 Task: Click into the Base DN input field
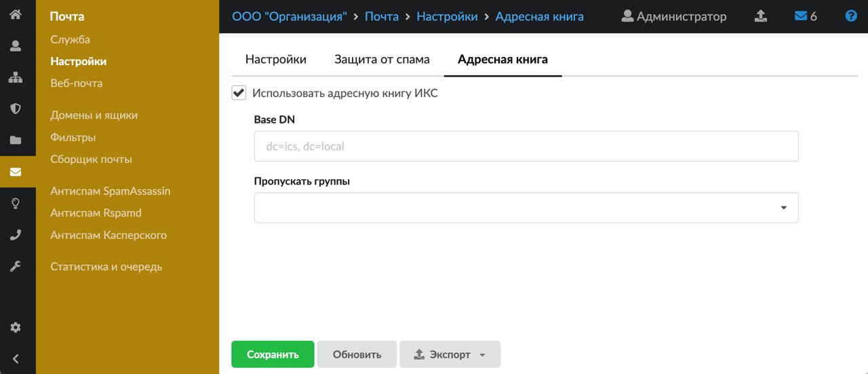(x=526, y=146)
